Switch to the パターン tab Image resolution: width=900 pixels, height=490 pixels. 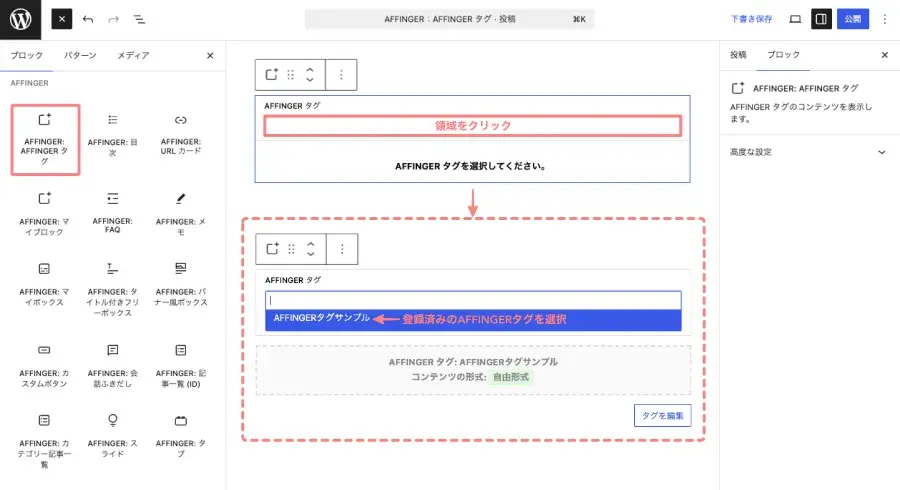tap(80, 55)
